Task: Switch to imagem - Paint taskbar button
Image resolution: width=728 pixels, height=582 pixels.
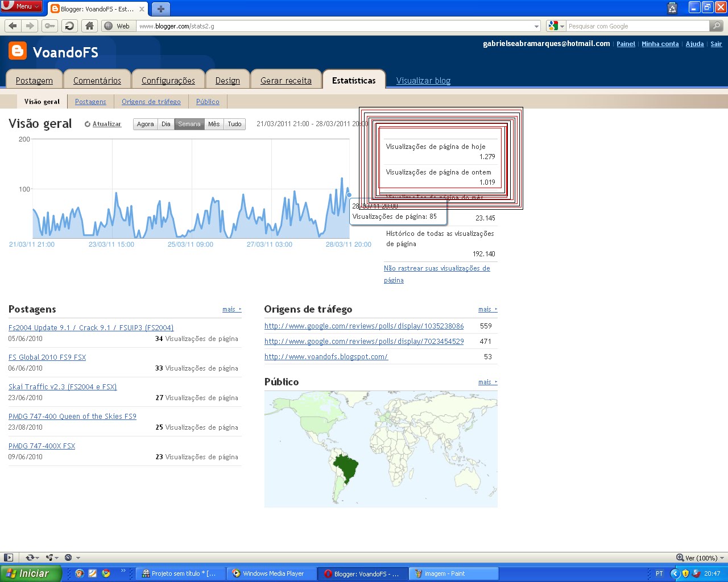Action: point(453,573)
